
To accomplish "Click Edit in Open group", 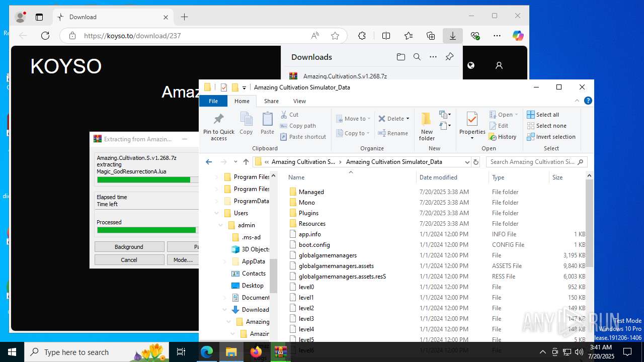I will [x=499, y=126].
